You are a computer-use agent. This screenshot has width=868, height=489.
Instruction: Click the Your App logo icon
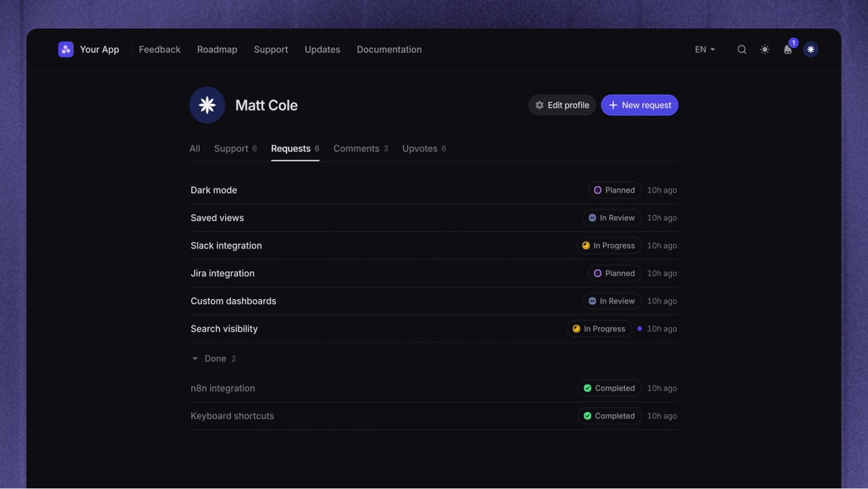click(x=66, y=49)
